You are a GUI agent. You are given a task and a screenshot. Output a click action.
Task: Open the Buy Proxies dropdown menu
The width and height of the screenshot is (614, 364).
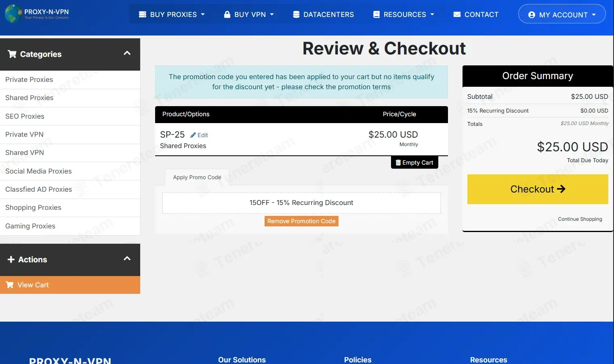tap(172, 15)
